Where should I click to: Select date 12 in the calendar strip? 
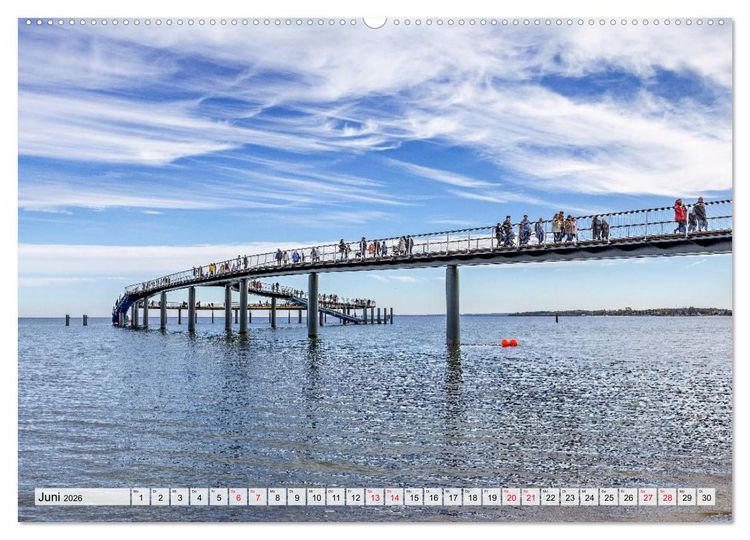point(355,497)
